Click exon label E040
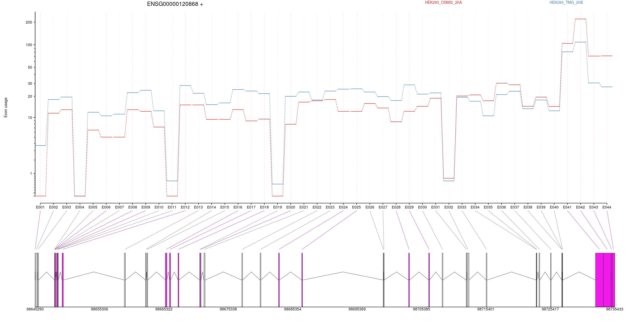This screenshot has height=322, width=644. [554, 207]
